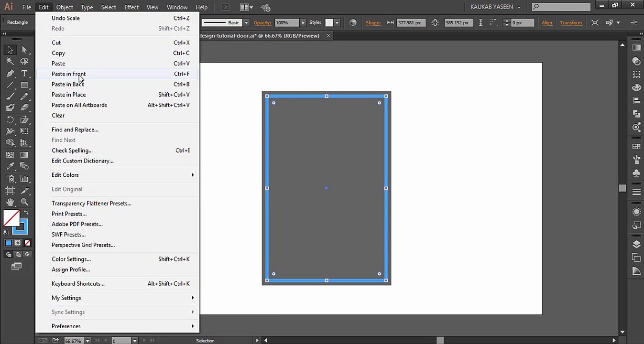This screenshot has width=644, height=344.
Task: Open the Pathfinder panel icon
Action: 636,114
